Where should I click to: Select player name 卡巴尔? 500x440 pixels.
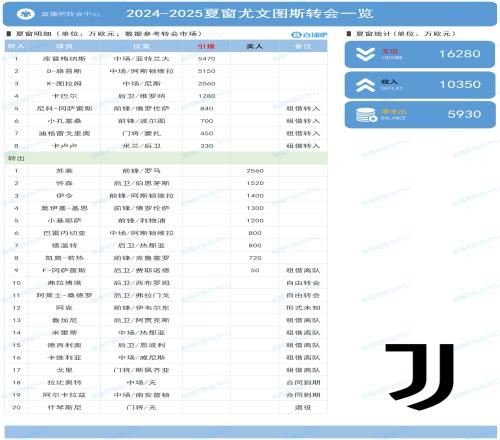pyautogui.click(x=64, y=96)
